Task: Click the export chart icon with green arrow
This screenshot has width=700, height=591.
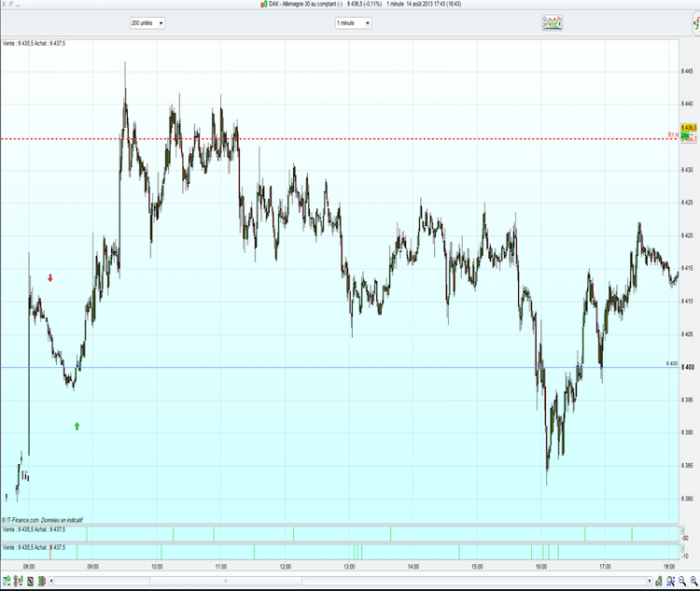Action: point(7,581)
